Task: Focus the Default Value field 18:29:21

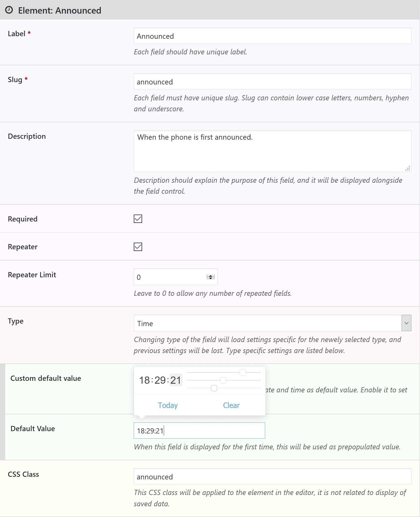Action: [199, 431]
